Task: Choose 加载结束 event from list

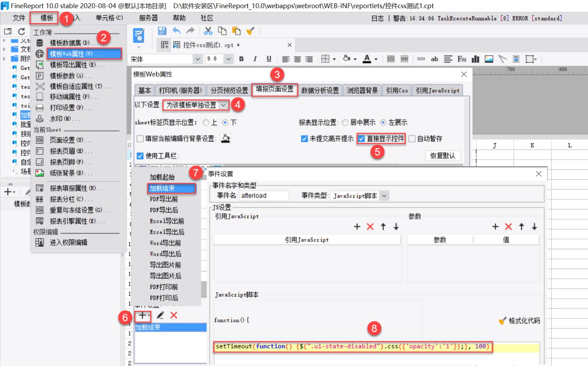Action: coord(172,188)
